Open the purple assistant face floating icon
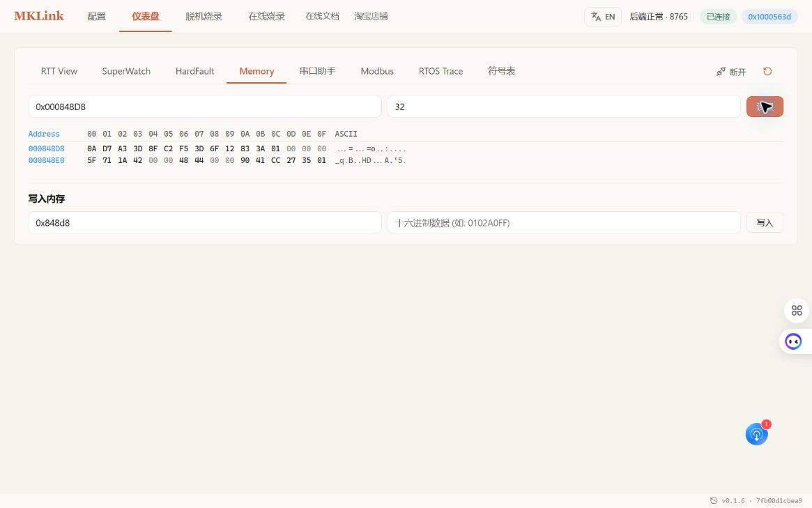This screenshot has height=508, width=812. (x=793, y=341)
